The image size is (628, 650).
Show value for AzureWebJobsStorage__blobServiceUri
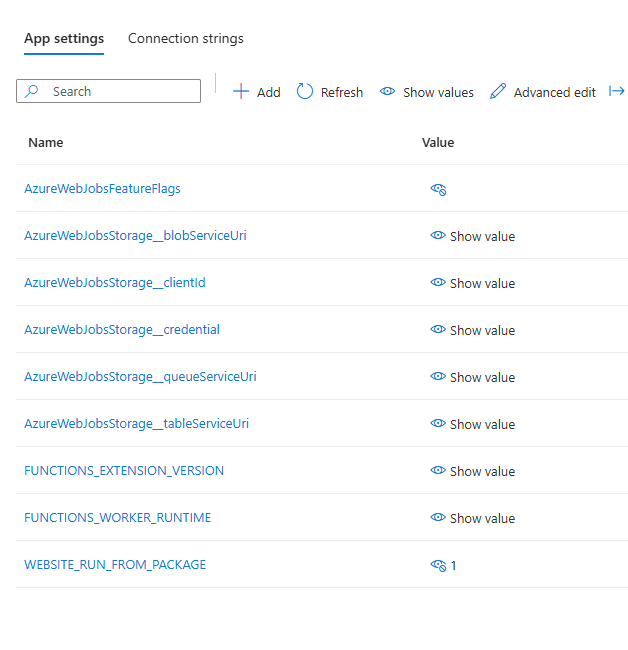[x=473, y=236]
